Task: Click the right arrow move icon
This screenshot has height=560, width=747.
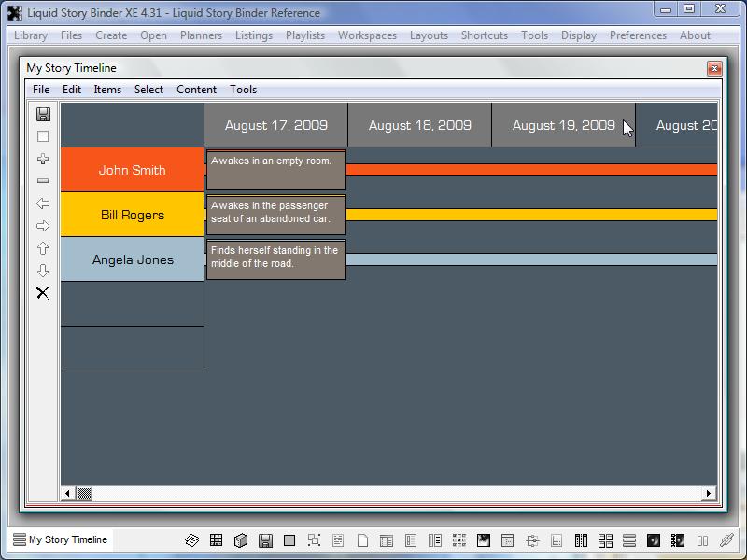Action: pos(43,226)
